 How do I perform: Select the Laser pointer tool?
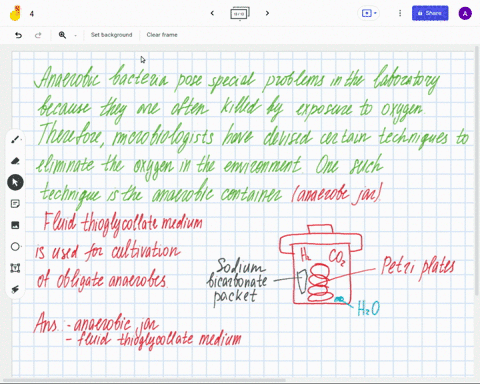[15, 289]
